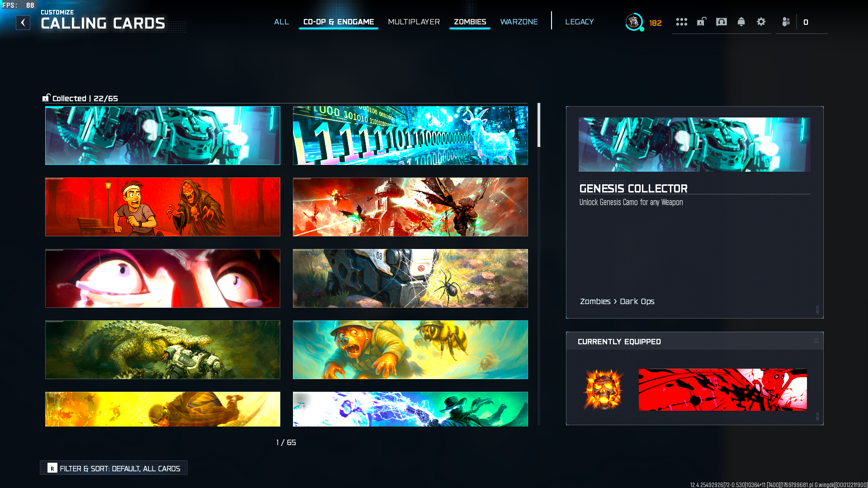Screen dimensions: 868x488
Task: Click the unlock tokens icon in the header
Action: pos(701,22)
